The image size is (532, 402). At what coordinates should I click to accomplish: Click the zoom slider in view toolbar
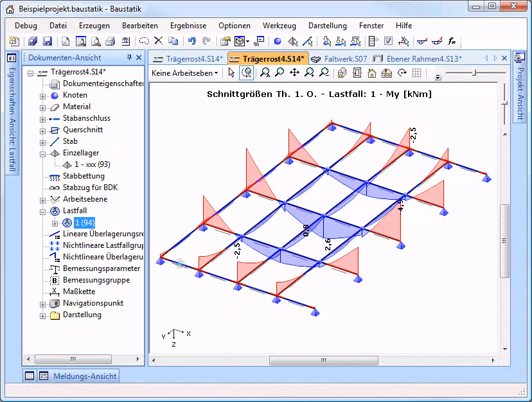(474, 73)
